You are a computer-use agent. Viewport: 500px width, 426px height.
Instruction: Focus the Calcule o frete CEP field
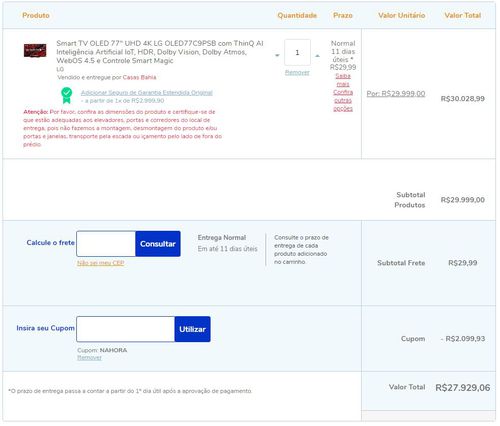[106, 244]
